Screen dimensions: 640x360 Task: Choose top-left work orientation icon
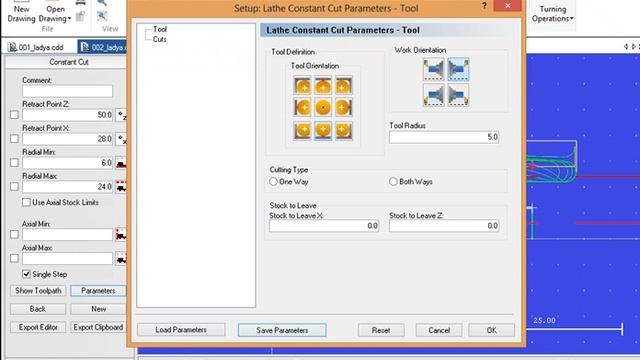click(433, 69)
